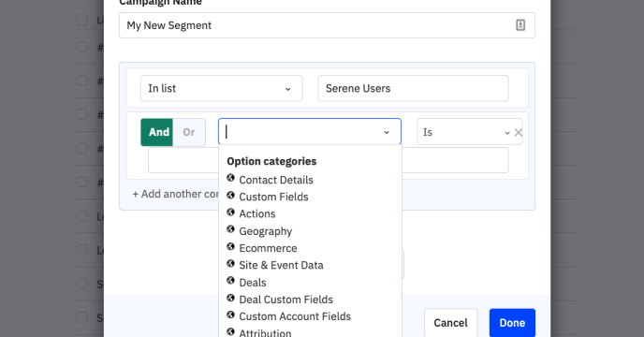This screenshot has height=337, width=644.
Task: Click the blue Done button
Action: 512,323
